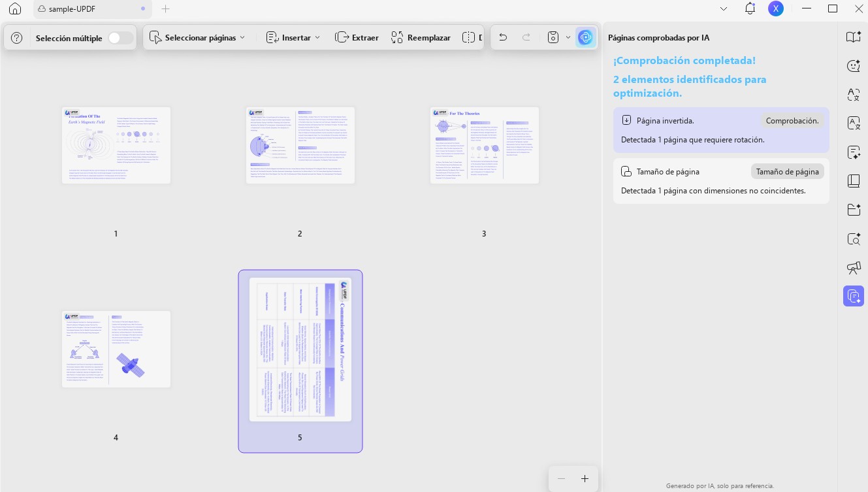Image resolution: width=868 pixels, height=492 pixels.
Task: Click the Comprobación button for Página invertida
Action: [x=792, y=120]
